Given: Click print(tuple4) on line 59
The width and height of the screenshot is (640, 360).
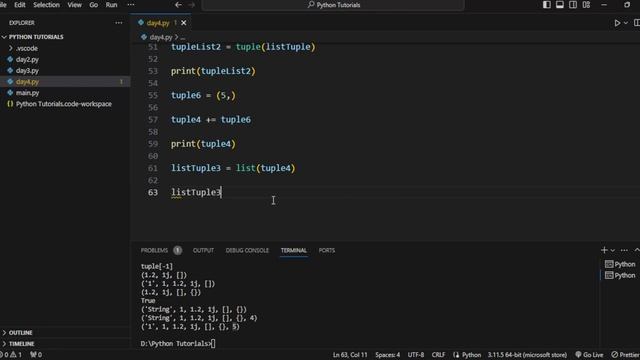Looking at the screenshot, I should pyautogui.click(x=203, y=144).
